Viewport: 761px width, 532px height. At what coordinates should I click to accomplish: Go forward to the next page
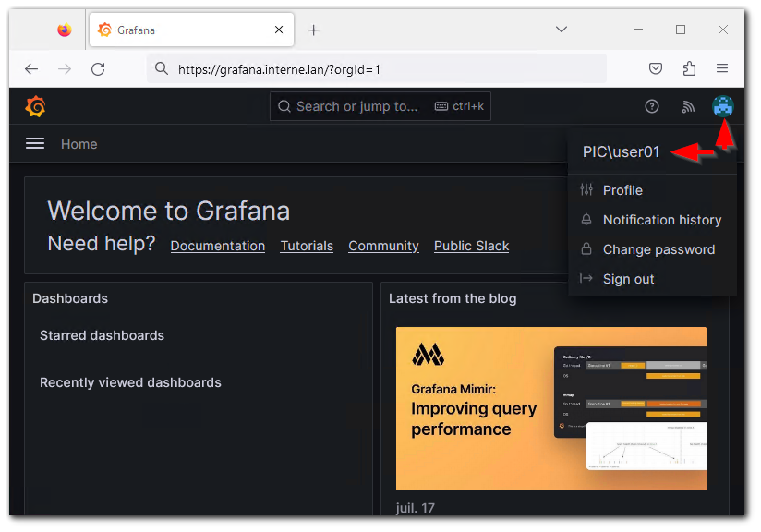(65, 69)
